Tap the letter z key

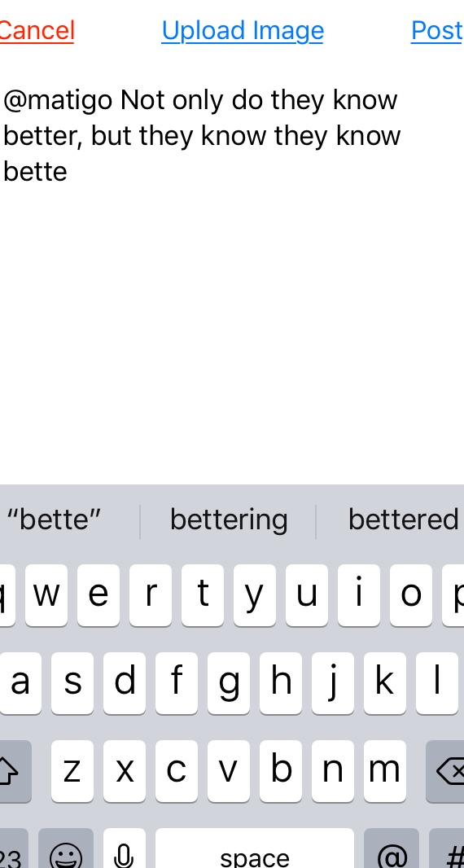[x=72, y=771]
